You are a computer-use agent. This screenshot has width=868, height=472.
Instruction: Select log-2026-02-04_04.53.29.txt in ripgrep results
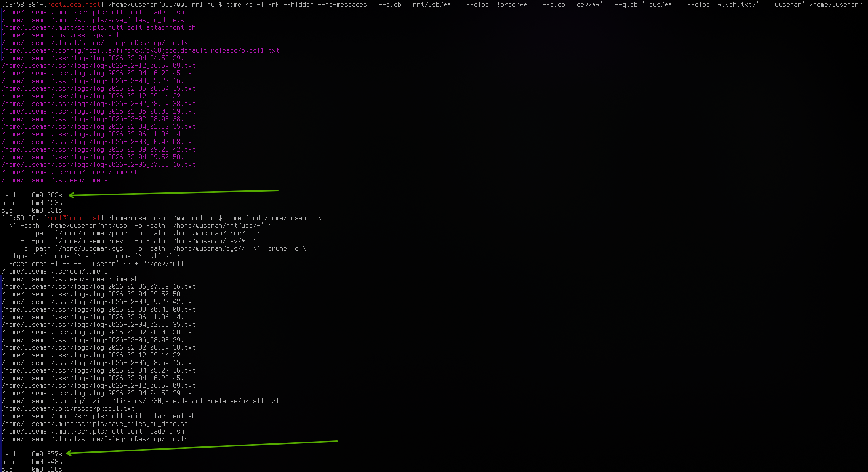pos(98,58)
